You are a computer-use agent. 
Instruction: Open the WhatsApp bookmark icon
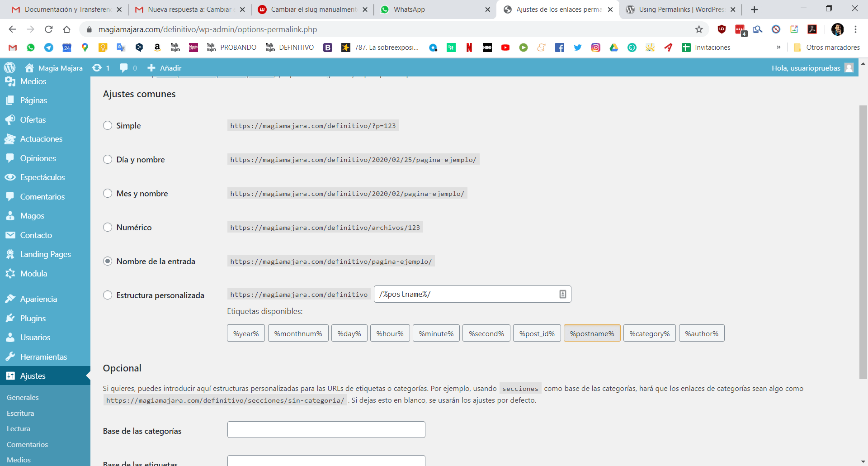31,48
